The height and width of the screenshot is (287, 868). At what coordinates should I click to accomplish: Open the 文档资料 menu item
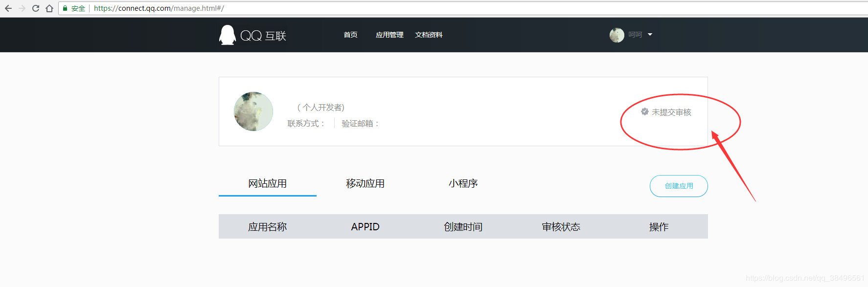click(x=429, y=35)
